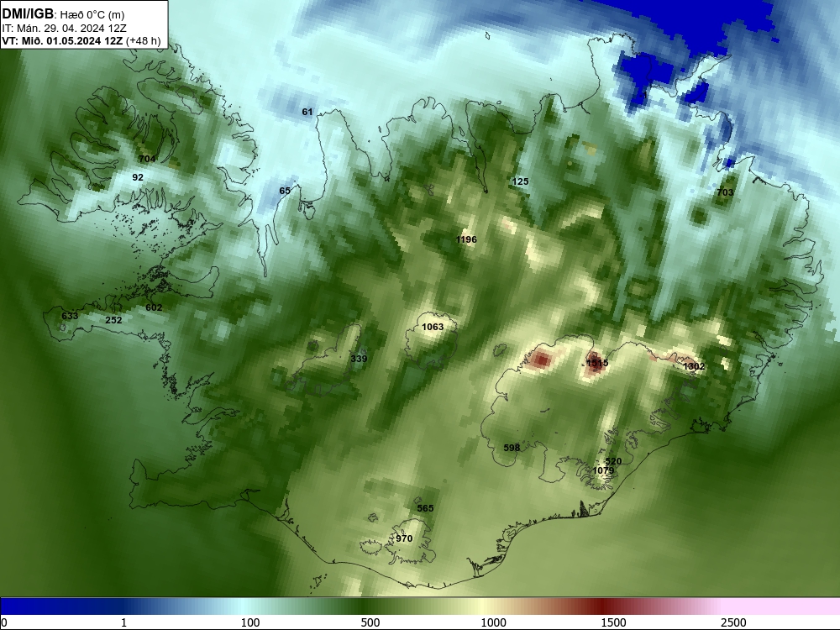Click the color scale label 500

[x=370, y=622]
